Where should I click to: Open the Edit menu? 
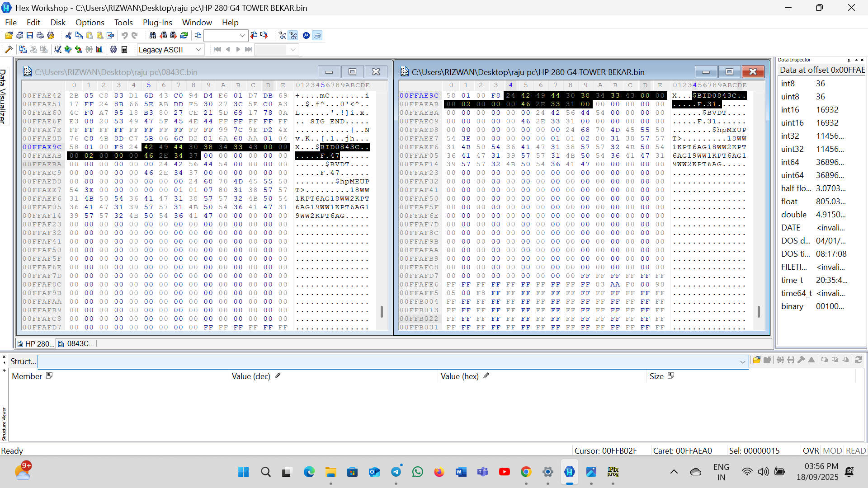point(33,22)
